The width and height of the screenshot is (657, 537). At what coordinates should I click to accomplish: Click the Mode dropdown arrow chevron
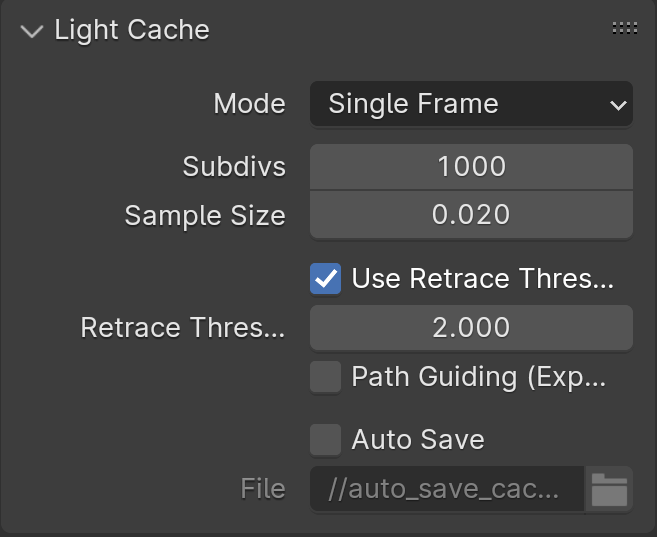pos(618,105)
